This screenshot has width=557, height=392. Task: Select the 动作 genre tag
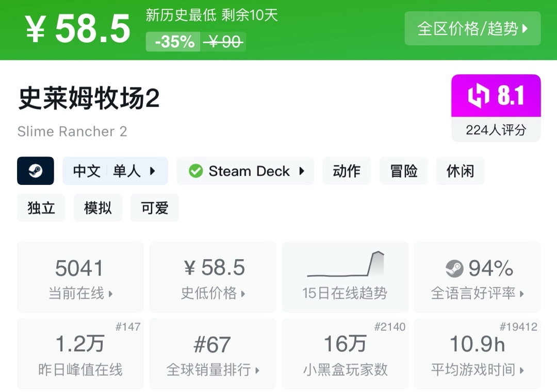347,171
